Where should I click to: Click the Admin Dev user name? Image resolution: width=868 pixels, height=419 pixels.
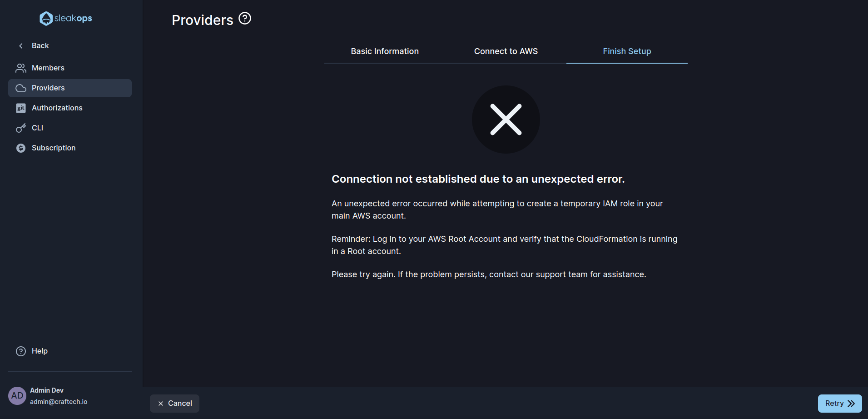(x=47, y=390)
